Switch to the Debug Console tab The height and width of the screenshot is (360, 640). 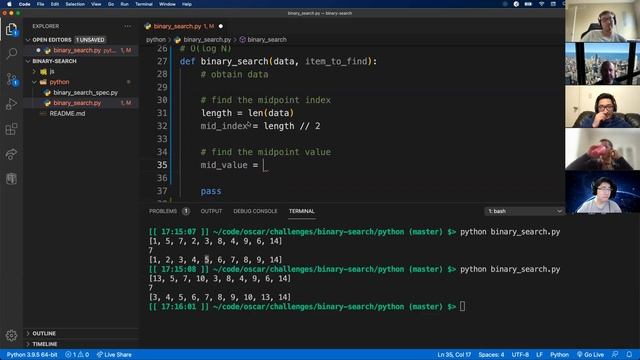[x=255, y=211]
